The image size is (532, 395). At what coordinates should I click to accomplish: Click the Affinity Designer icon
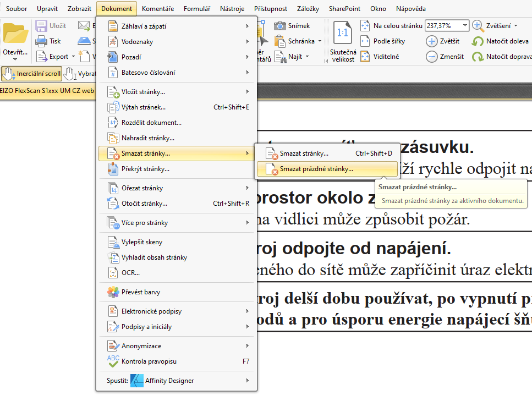(137, 380)
